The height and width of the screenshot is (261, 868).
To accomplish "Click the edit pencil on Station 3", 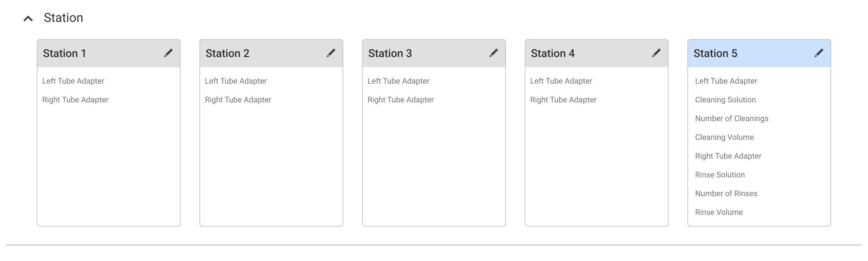I will [493, 52].
